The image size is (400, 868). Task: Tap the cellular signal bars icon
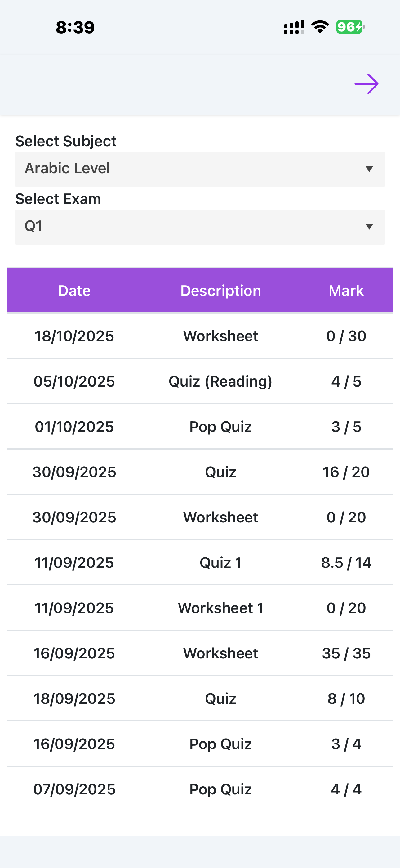coord(294,27)
